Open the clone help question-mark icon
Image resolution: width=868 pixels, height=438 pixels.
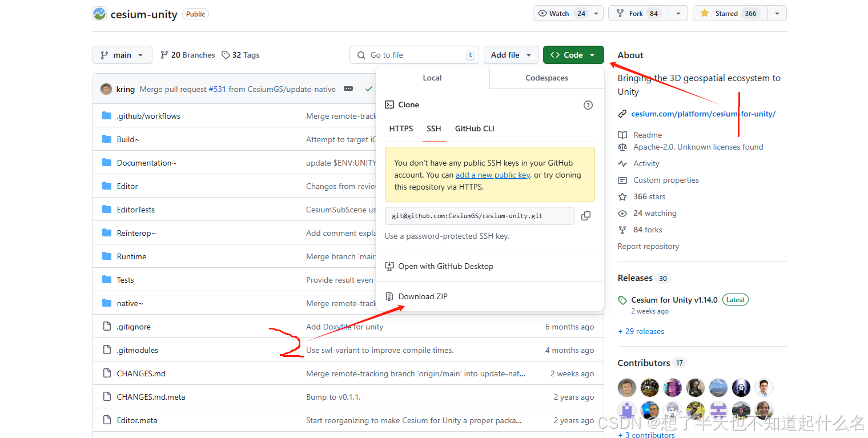[x=588, y=105]
